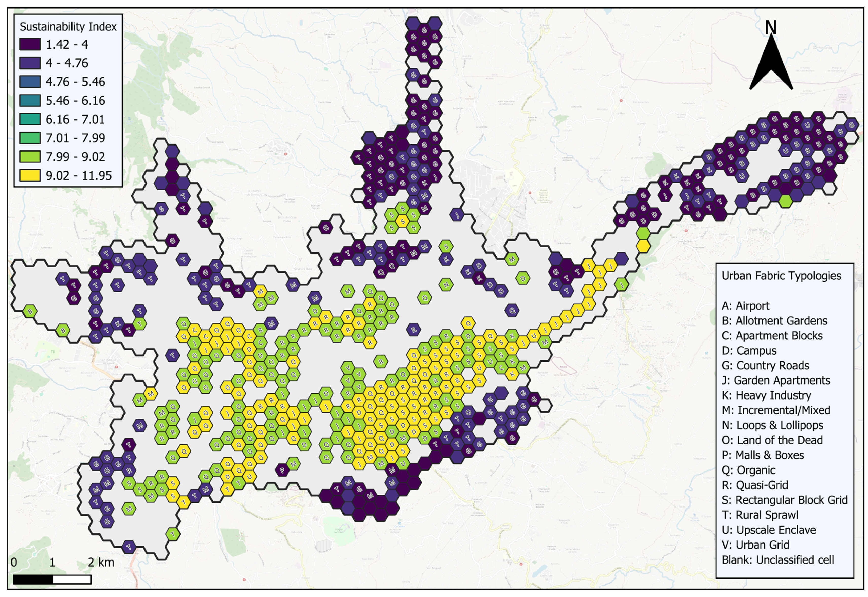Pick the light green 7.99 - 9.02 swatch
Viewport: 868px width, 597px height.
tap(30, 156)
